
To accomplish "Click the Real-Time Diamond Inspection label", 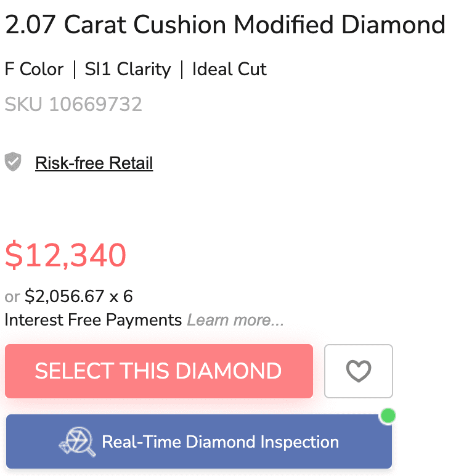I will 220,442.
